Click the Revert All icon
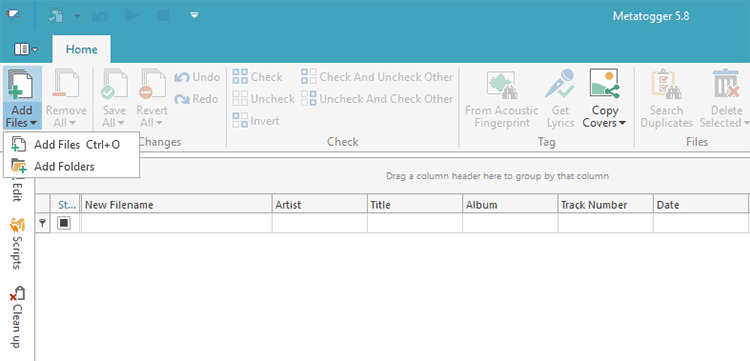750x361 pixels. pos(152,85)
